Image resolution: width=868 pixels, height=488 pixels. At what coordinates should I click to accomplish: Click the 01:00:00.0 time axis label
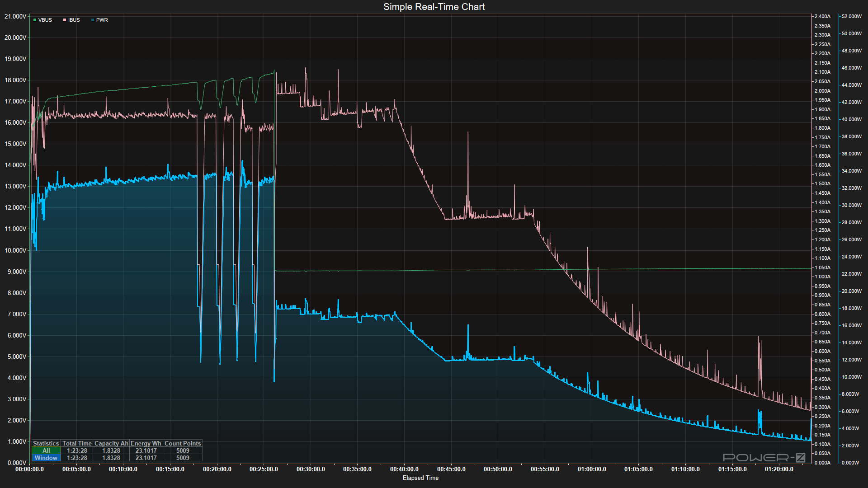pyautogui.click(x=592, y=469)
